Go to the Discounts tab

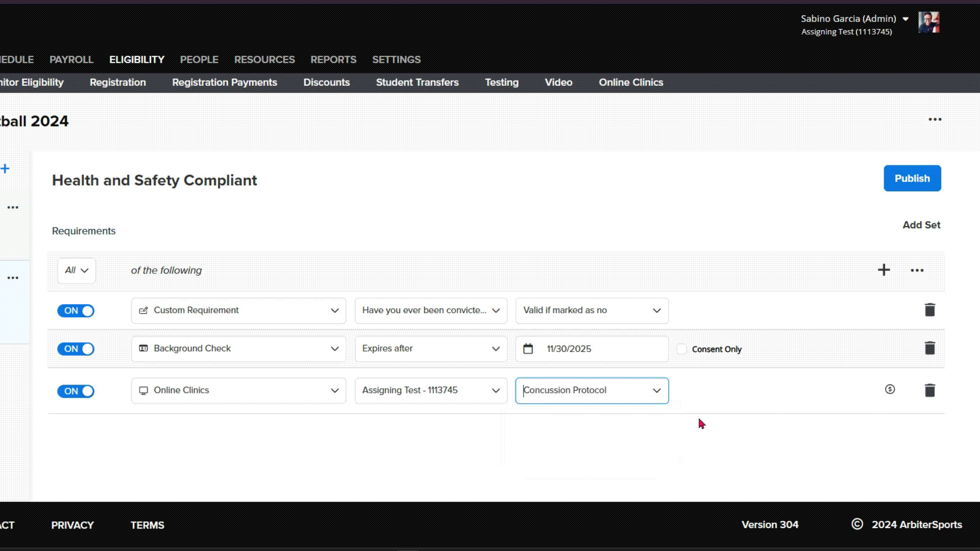(327, 82)
